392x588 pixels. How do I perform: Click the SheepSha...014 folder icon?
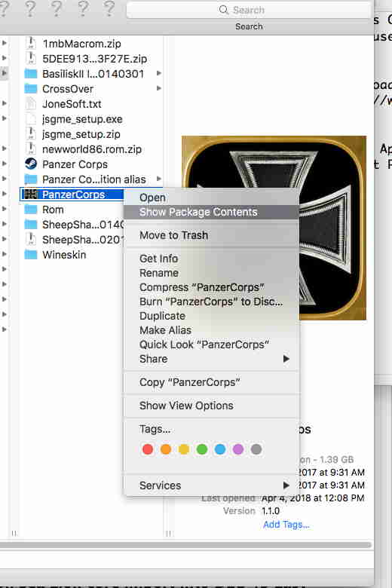[31, 225]
